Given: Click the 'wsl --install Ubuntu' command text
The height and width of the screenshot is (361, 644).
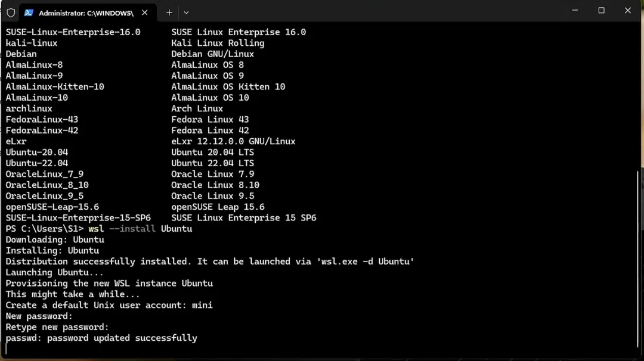Looking at the screenshot, I should 140,229.
